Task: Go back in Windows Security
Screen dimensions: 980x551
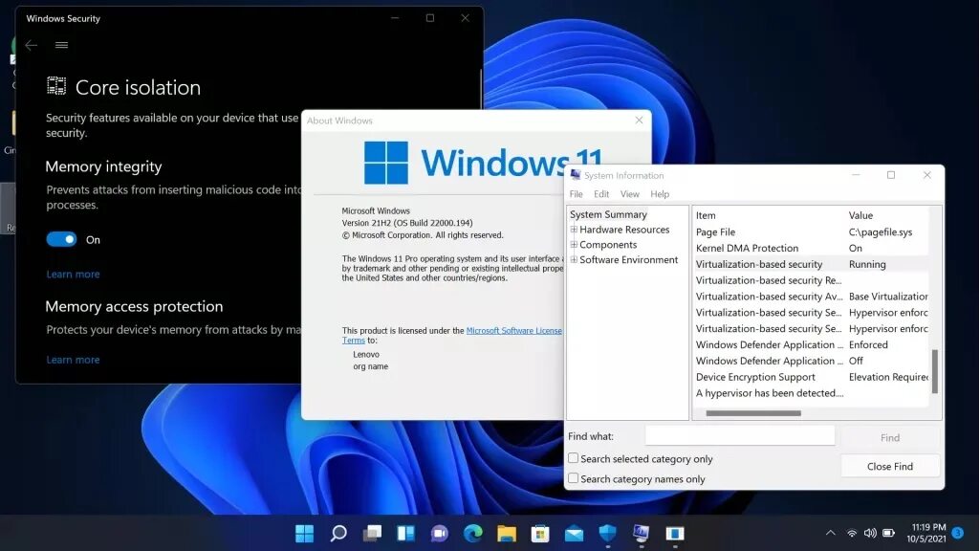Action: coord(32,45)
